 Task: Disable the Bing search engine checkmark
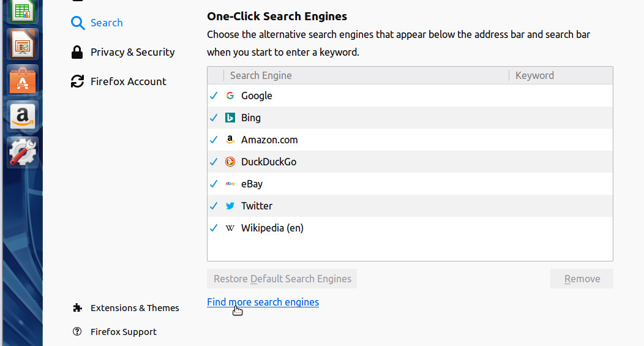pos(214,118)
